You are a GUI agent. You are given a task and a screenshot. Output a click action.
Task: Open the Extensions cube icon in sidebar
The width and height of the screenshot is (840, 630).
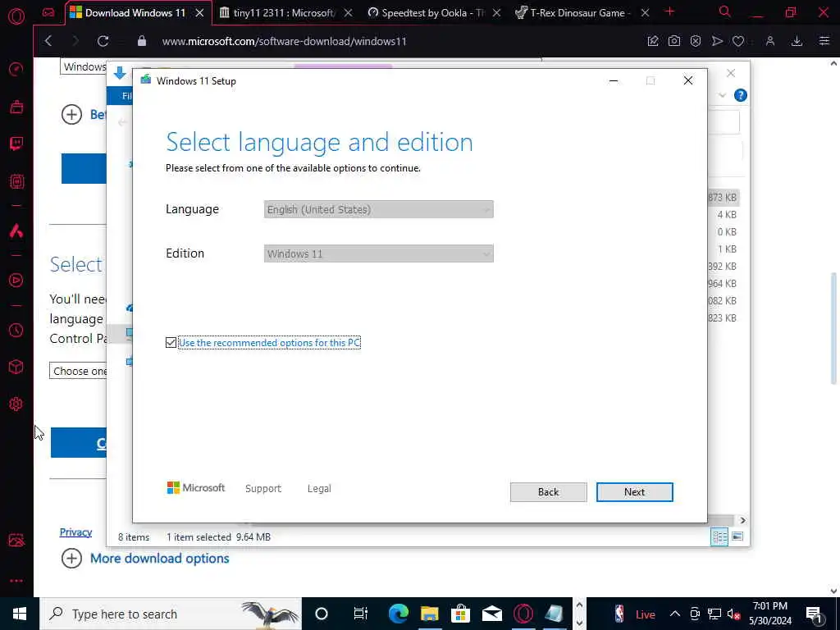point(16,367)
